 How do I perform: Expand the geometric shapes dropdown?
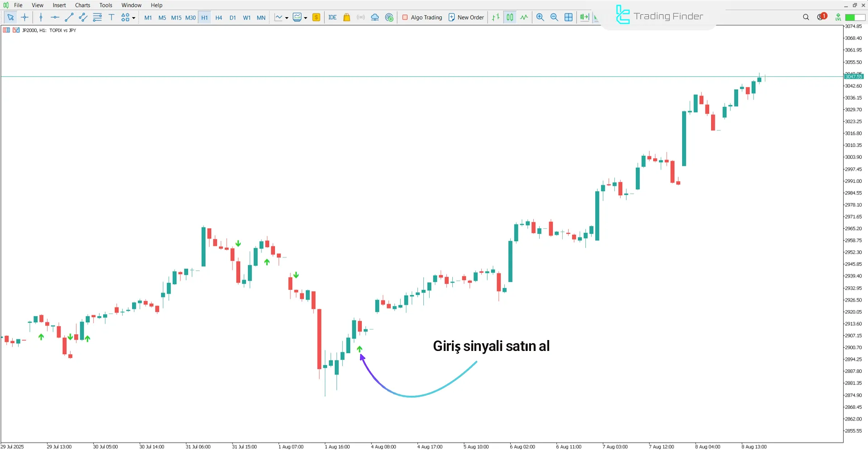tap(133, 17)
